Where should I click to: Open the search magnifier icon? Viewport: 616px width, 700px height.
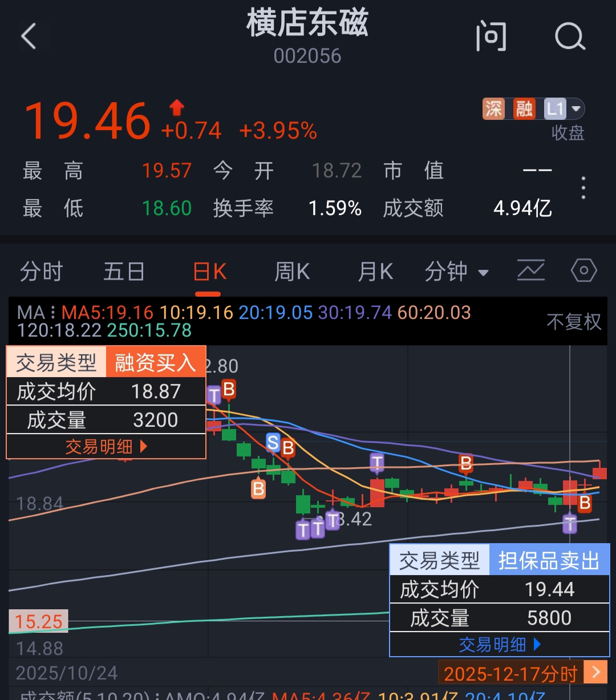tap(570, 37)
